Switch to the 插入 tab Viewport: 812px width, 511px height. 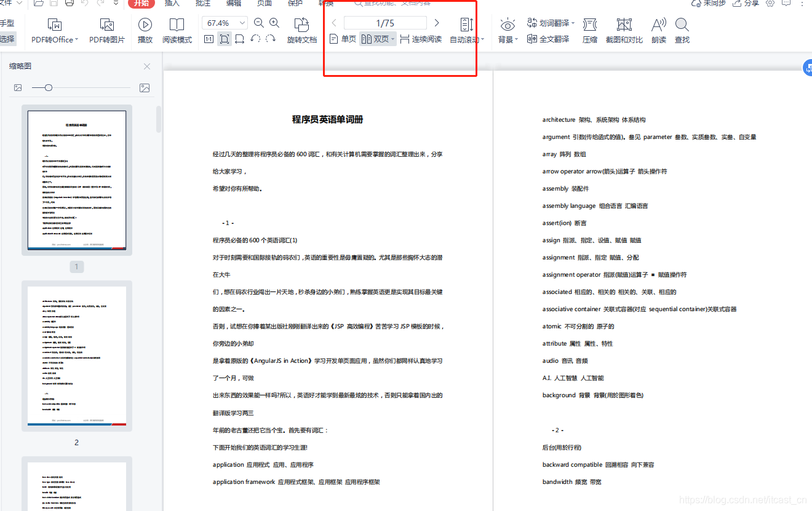click(172, 3)
